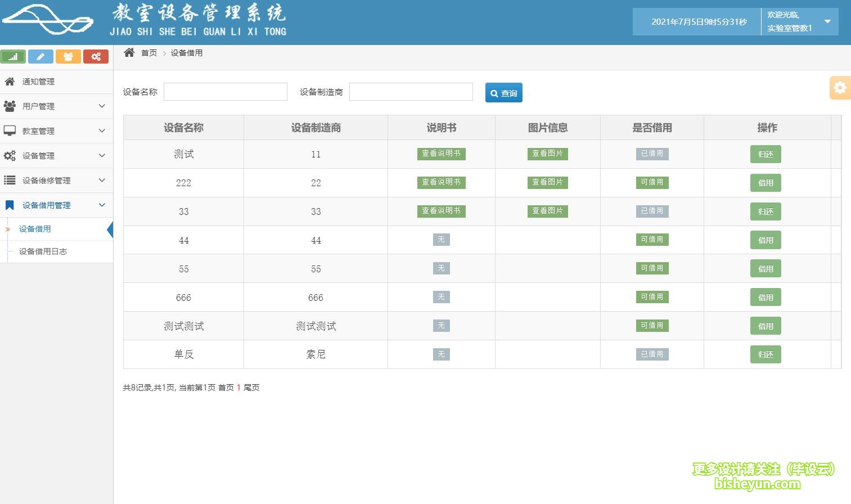Click the red gears icon at top of sidebar

(96, 56)
